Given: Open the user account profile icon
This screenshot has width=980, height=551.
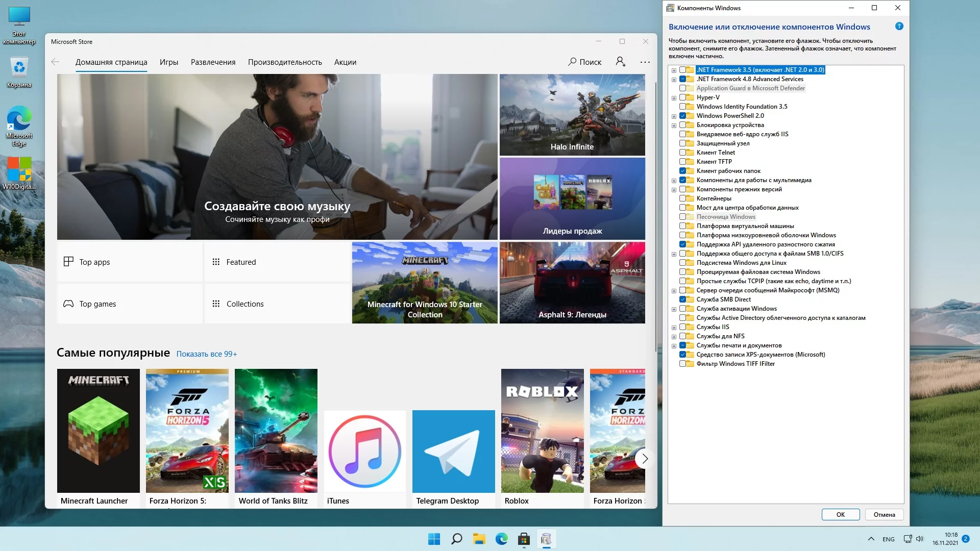Looking at the screenshot, I should (x=620, y=62).
